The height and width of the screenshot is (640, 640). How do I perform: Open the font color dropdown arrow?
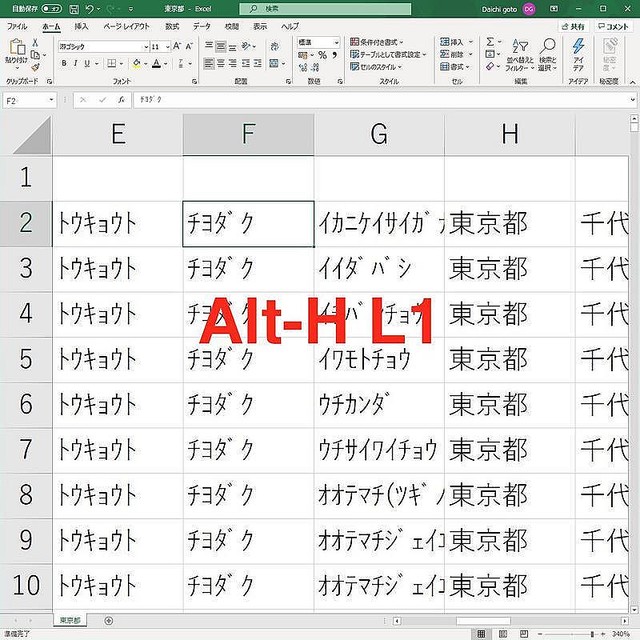click(165, 64)
